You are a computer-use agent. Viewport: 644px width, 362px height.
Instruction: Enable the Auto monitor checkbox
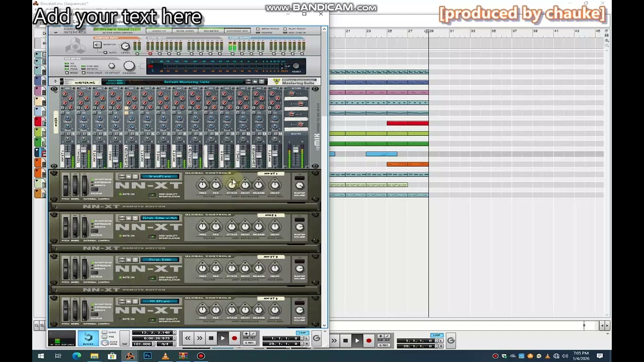pyautogui.click(x=106, y=52)
